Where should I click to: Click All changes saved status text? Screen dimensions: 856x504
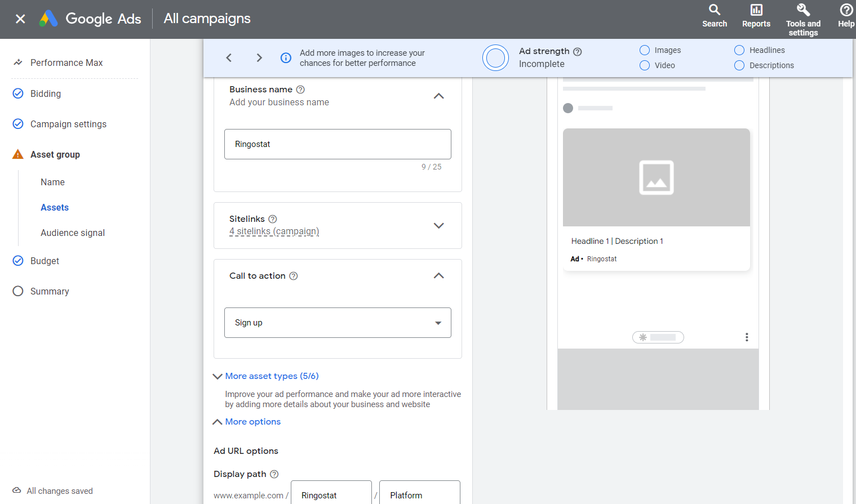pyautogui.click(x=60, y=491)
